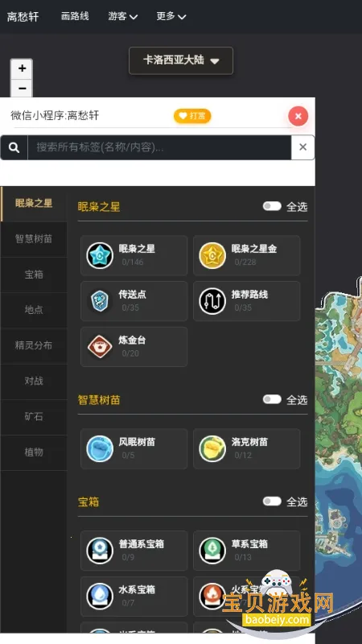This screenshot has height=644, width=362.
Task: Click the 眠枭之星金 card label text
Action: (x=254, y=249)
